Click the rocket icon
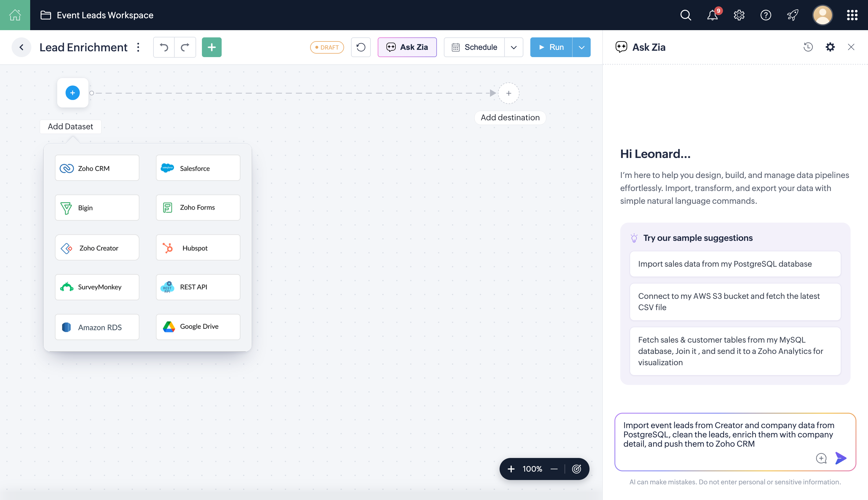868x500 pixels. [x=792, y=15]
